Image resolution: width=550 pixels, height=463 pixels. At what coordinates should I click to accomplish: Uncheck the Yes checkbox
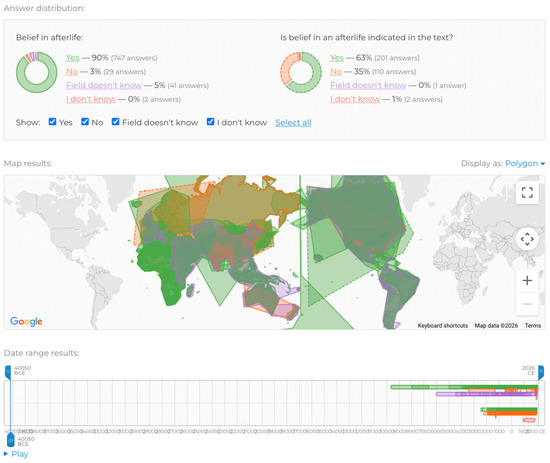pyautogui.click(x=52, y=122)
